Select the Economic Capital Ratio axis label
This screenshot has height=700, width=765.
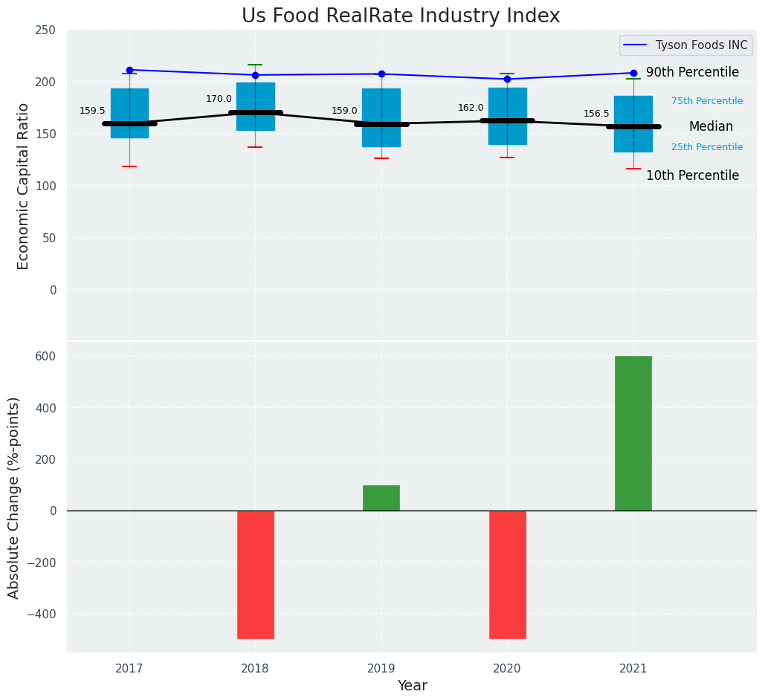tap(23, 186)
